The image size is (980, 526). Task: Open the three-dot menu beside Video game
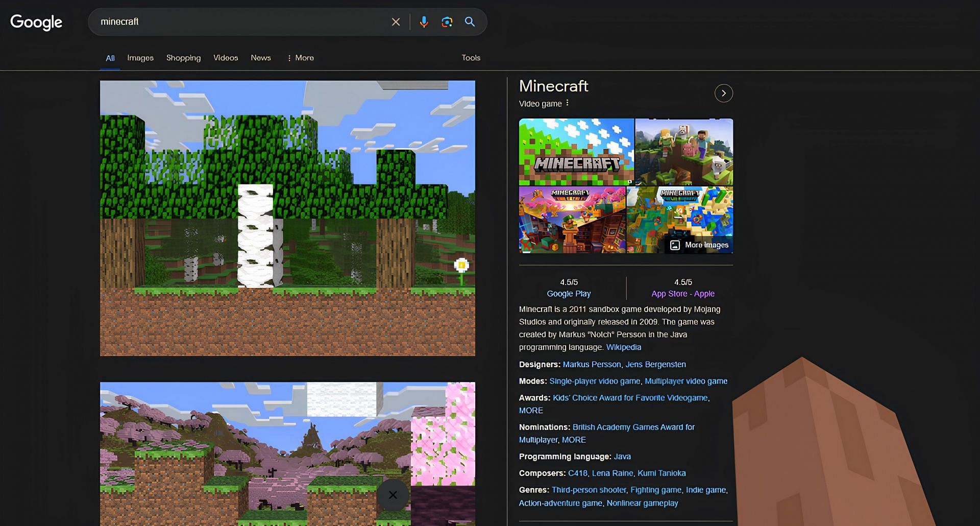pos(567,103)
